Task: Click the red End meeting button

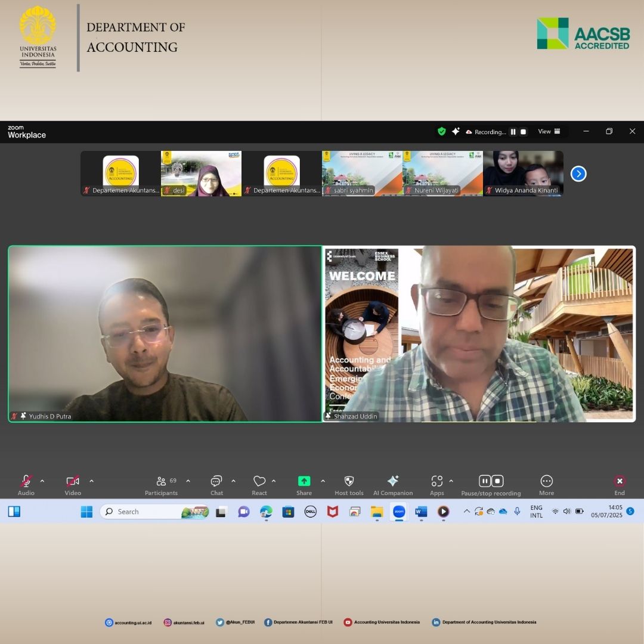Action: [x=620, y=482]
